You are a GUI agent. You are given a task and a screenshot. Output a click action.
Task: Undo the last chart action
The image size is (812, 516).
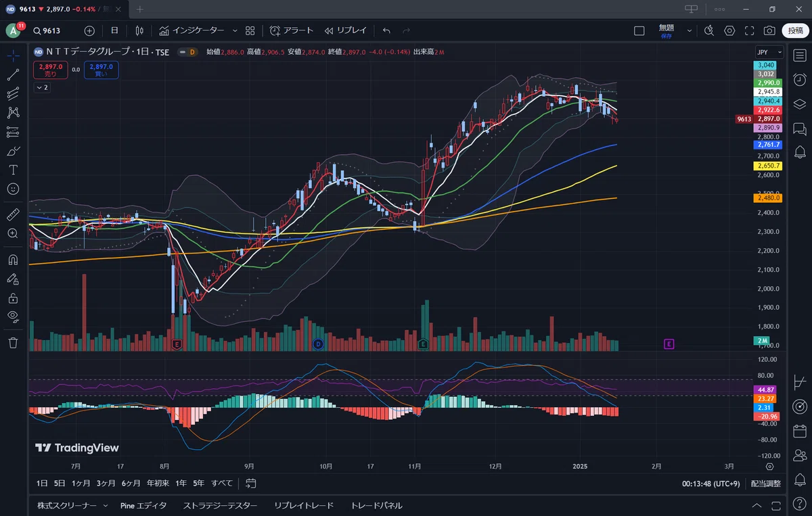tap(387, 30)
